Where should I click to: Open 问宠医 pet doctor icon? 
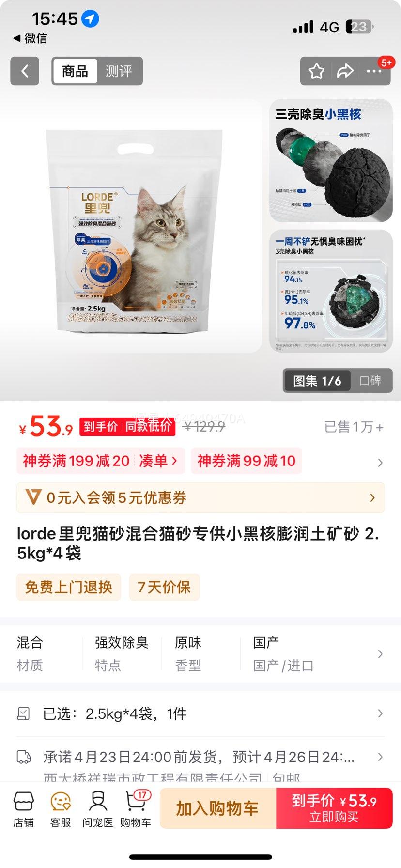tap(98, 809)
